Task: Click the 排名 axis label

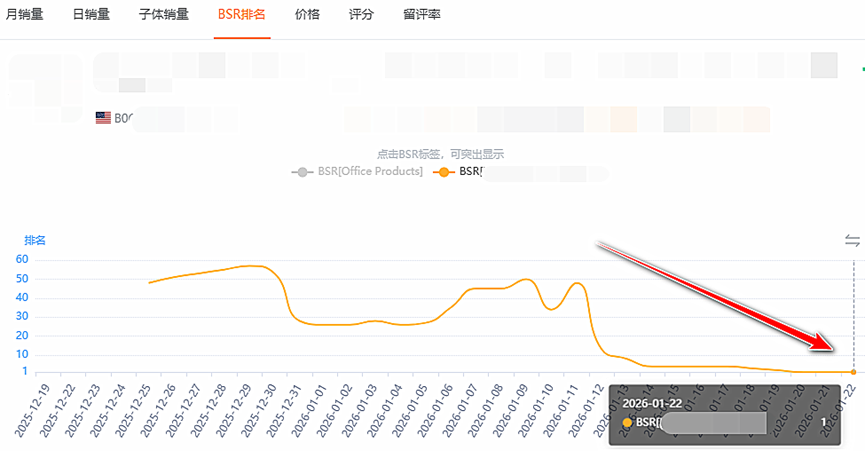Action: 35,240
